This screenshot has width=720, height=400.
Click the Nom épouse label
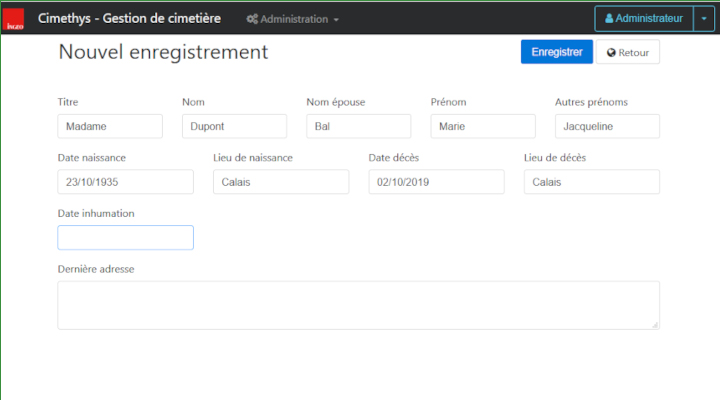336,102
